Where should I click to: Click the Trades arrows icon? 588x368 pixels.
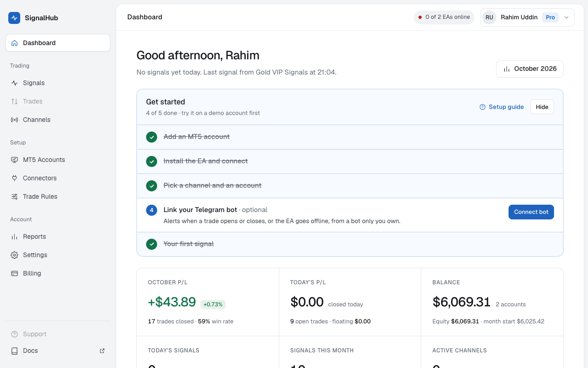pos(14,101)
